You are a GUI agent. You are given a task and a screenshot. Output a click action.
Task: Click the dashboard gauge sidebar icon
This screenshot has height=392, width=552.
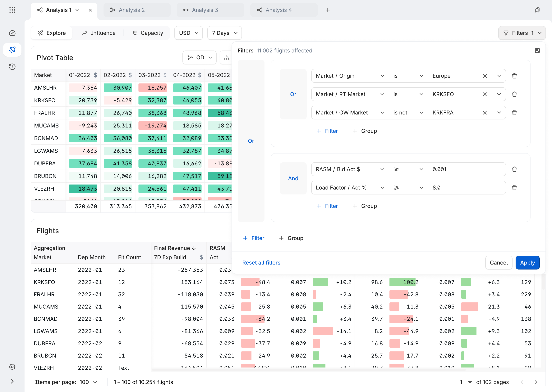(x=12, y=33)
